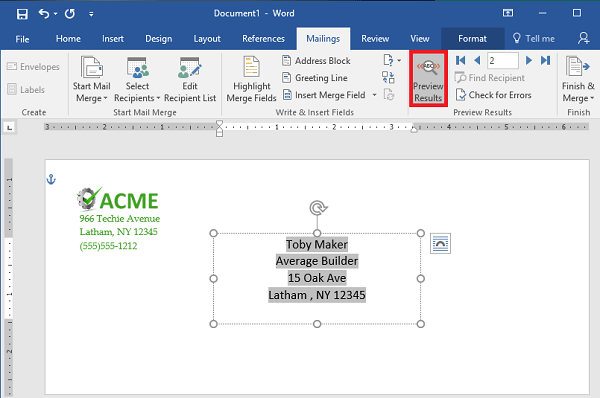Insert an Address Block

pyautogui.click(x=316, y=60)
